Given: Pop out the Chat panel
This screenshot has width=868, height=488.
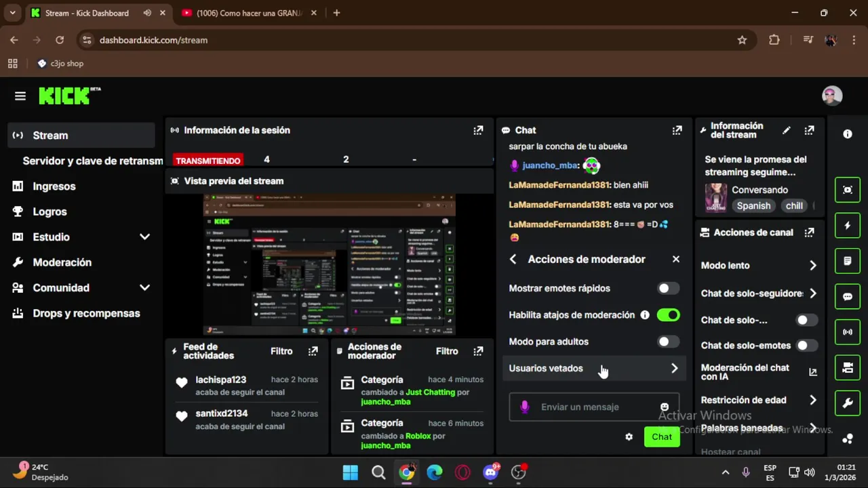Looking at the screenshot, I should click(x=677, y=130).
